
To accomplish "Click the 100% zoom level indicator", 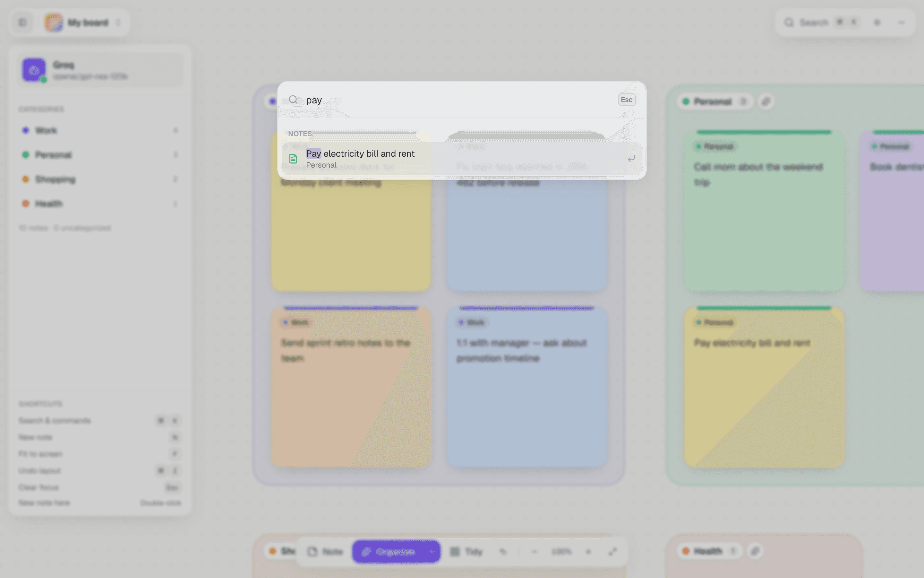I will point(561,552).
